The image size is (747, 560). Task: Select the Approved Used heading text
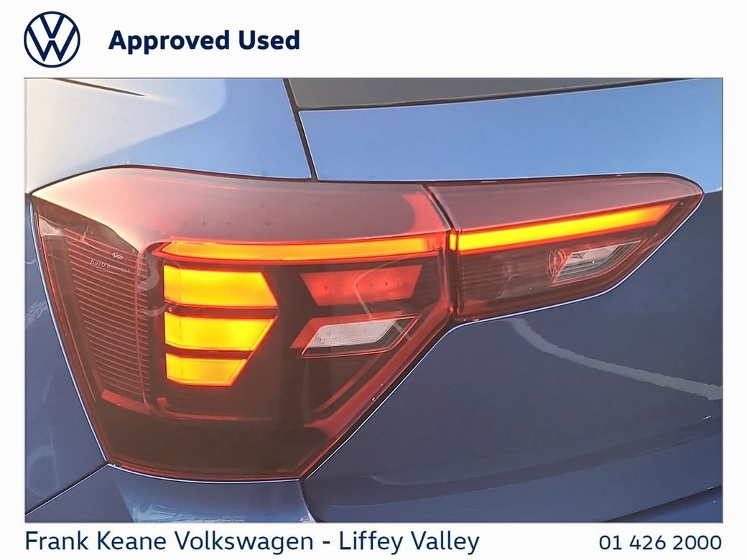204,40
